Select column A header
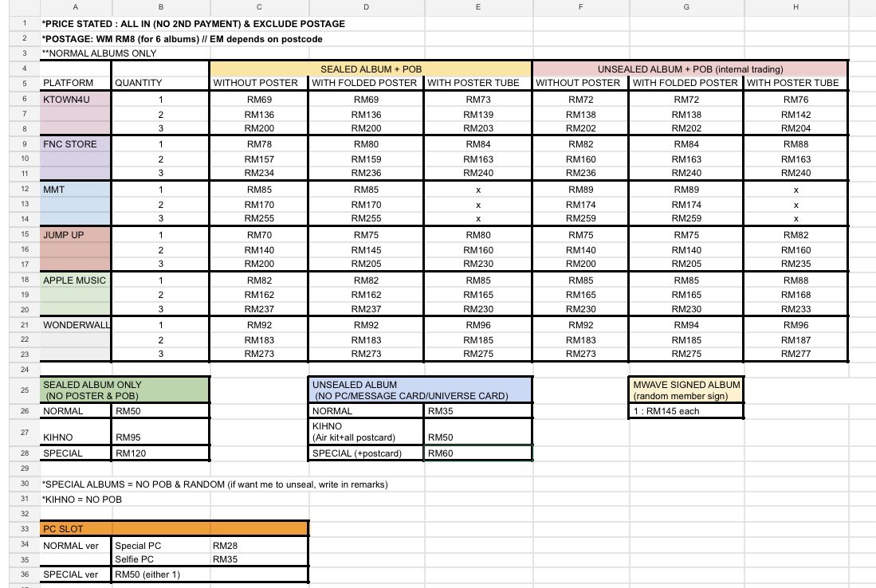Viewport: 876px width, 588px height. pos(76,7)
